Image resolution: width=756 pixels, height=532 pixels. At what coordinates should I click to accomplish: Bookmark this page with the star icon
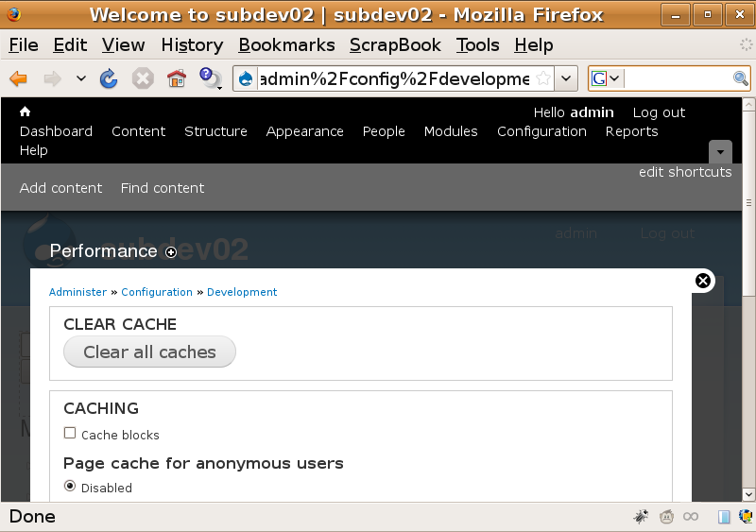click(542, 78)
